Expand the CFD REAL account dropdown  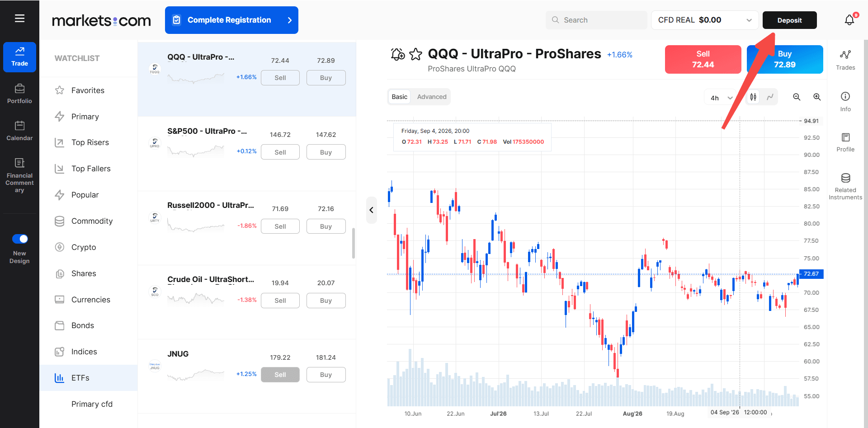coord(705,20)
